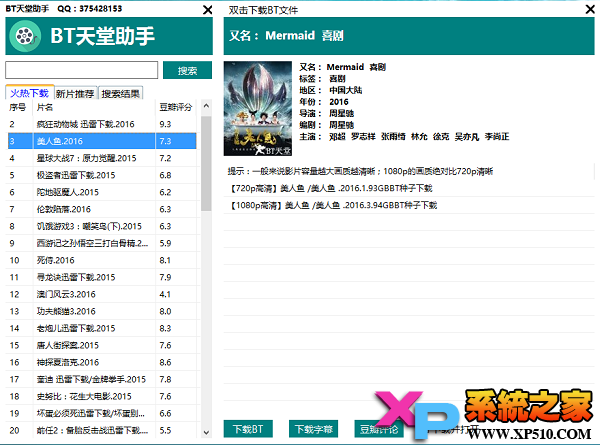The image size is (600, 445).
Task: Click the 搜索 search button
Action: (187, 70)
